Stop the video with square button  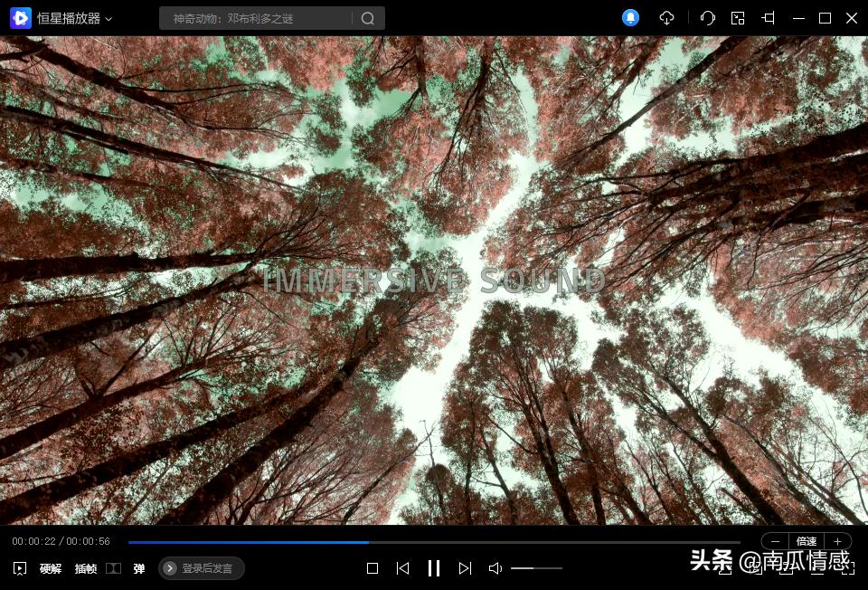point(373,568)
